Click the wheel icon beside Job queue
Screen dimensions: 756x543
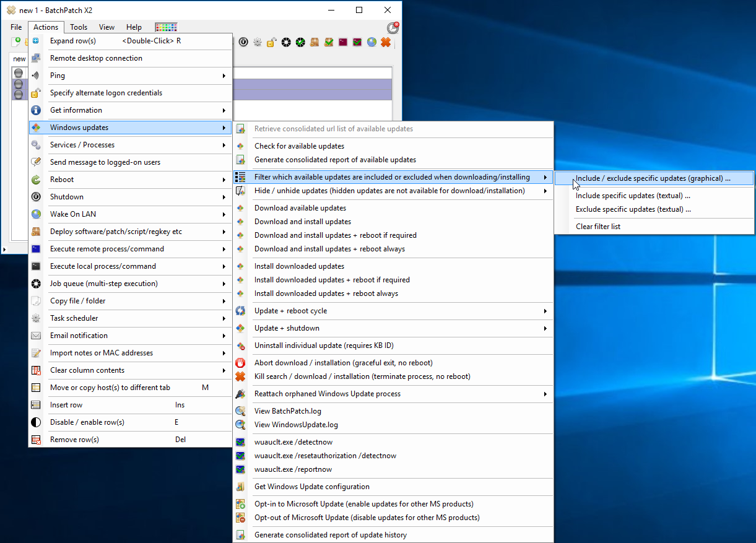[x=37, y=284]
